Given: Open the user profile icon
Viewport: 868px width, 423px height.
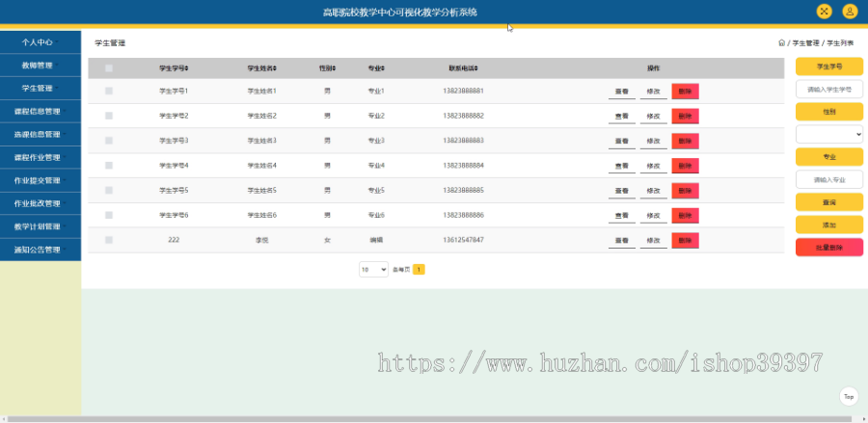Looking at the screenshot, I should pos(850,12).
